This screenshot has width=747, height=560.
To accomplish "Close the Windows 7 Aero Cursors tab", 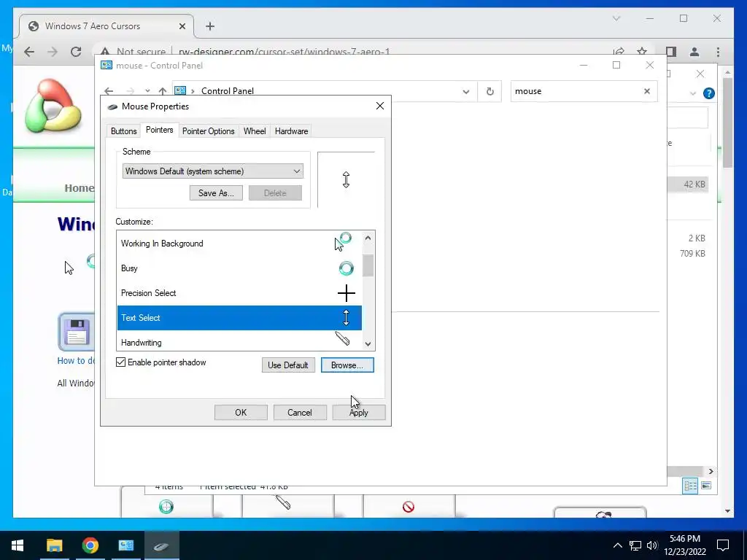I will coord(182,26).
